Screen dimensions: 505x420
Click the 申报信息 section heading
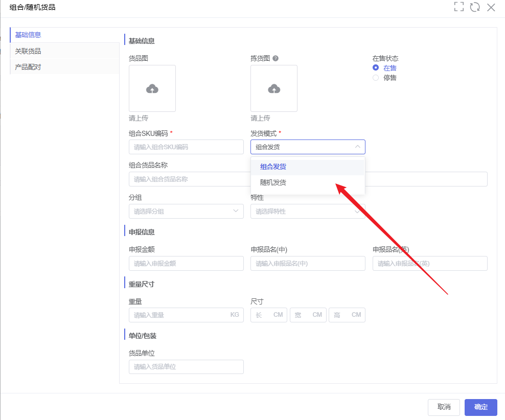point(142,232)
